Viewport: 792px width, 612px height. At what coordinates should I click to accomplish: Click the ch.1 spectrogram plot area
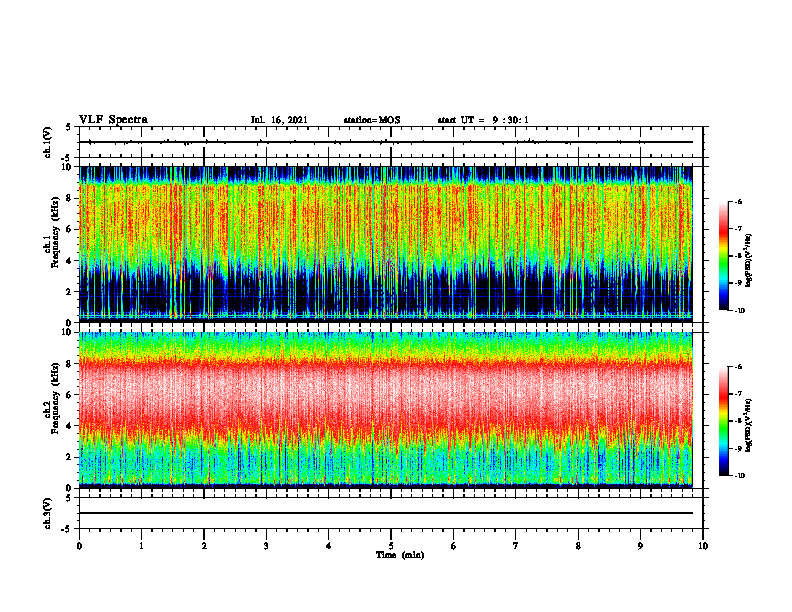click(x=386, y=244)
